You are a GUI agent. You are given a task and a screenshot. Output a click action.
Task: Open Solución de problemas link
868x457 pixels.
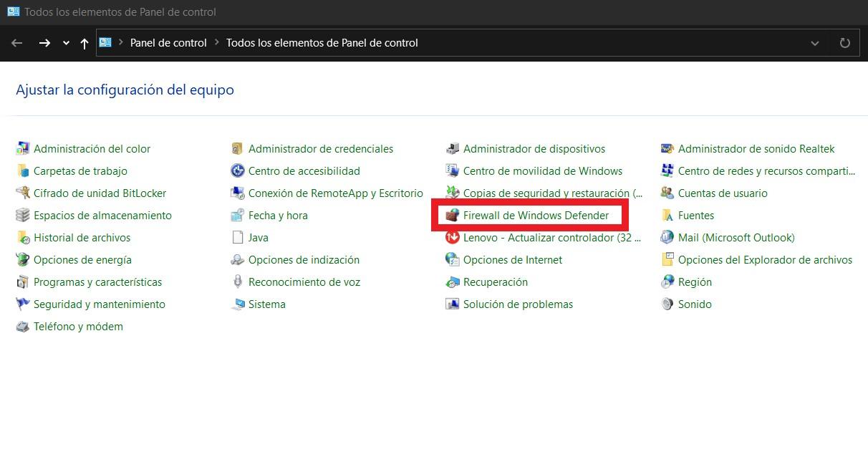click(x=519, y=304)
